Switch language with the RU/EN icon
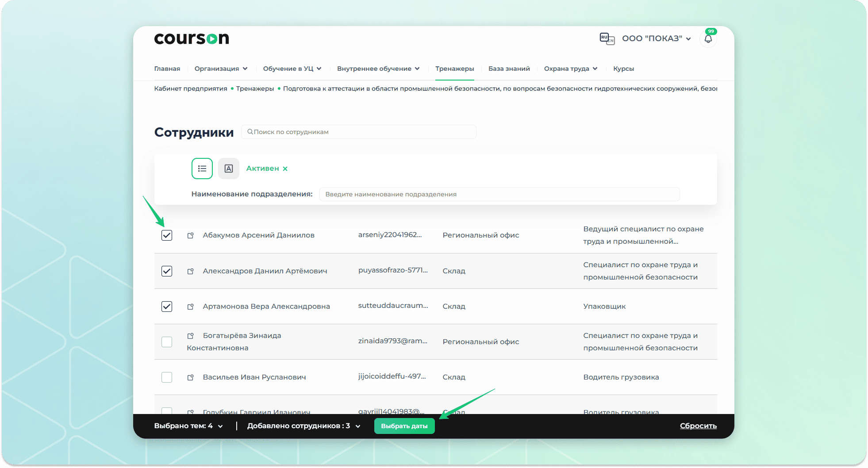868x468 pixels. [x=607, y=39]
